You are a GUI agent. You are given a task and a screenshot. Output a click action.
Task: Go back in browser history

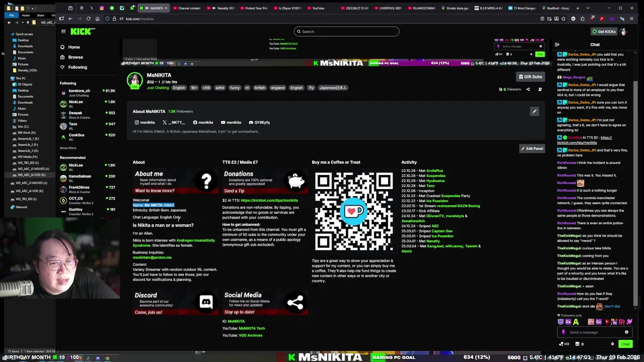pyautogui.click(x=70, y=19)
